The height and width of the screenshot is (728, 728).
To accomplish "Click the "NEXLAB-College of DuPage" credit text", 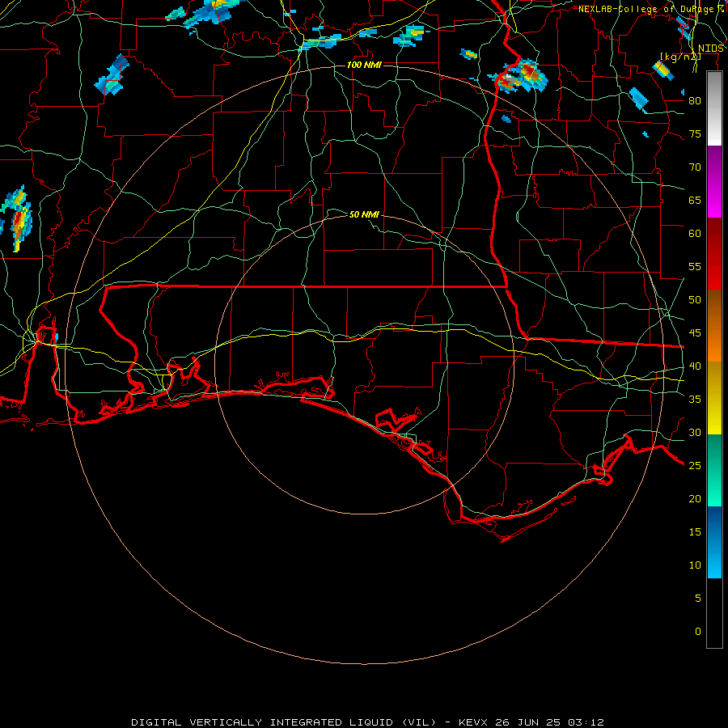I will [647, 9].
